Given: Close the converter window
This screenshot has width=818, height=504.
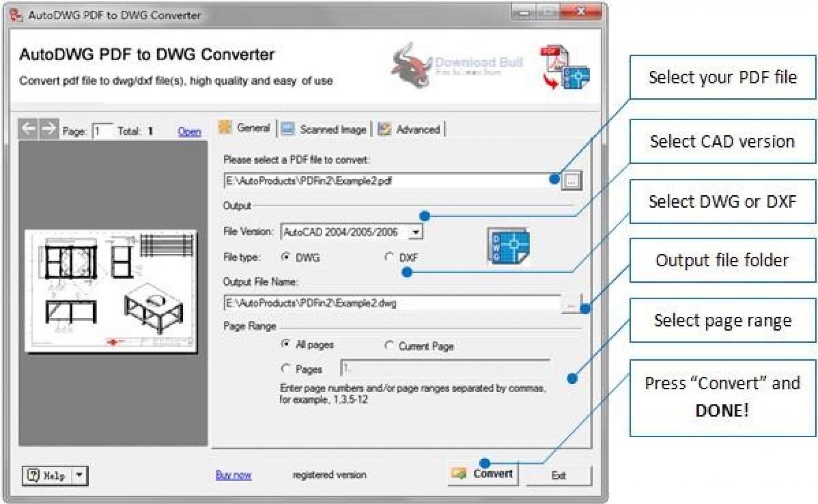Looking at the screenshot, I should (581, 12).
